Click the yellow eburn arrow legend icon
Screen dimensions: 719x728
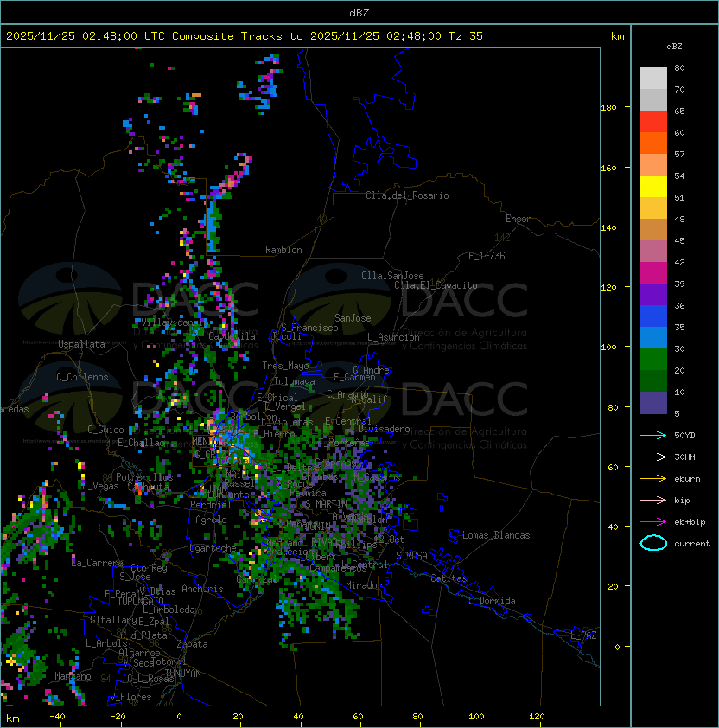[653, 479]
